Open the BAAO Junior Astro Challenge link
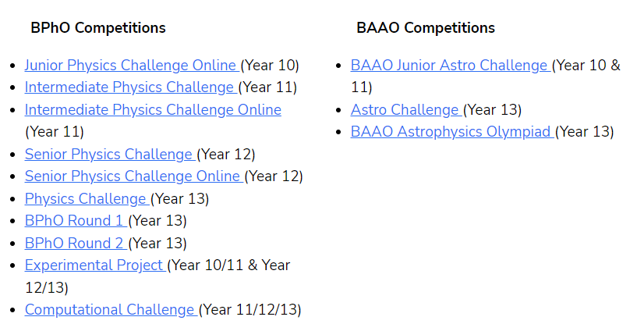Viewport: 644px width, 324px height. point(450,66)
